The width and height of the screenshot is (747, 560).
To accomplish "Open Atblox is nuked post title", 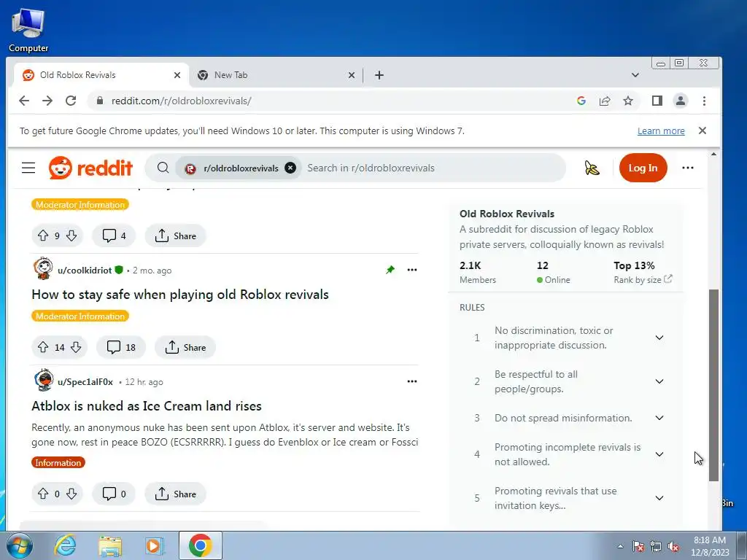I will (147, 406).
